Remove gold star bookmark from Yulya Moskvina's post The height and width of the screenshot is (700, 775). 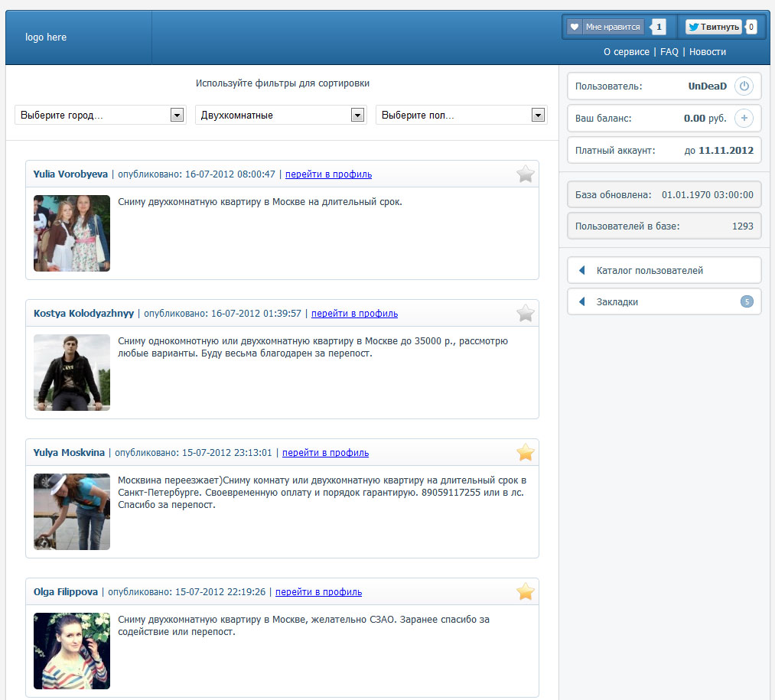coord(525,453)
